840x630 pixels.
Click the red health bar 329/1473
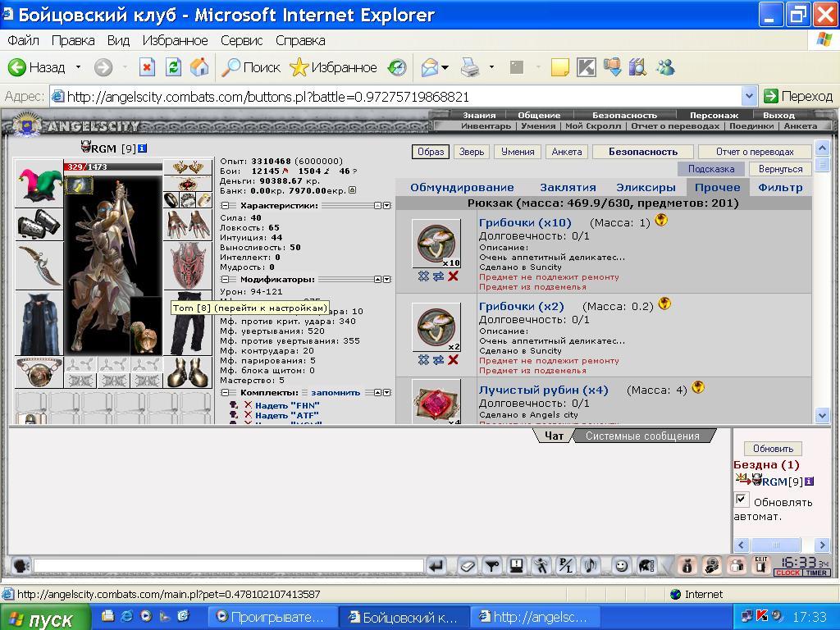112,167
